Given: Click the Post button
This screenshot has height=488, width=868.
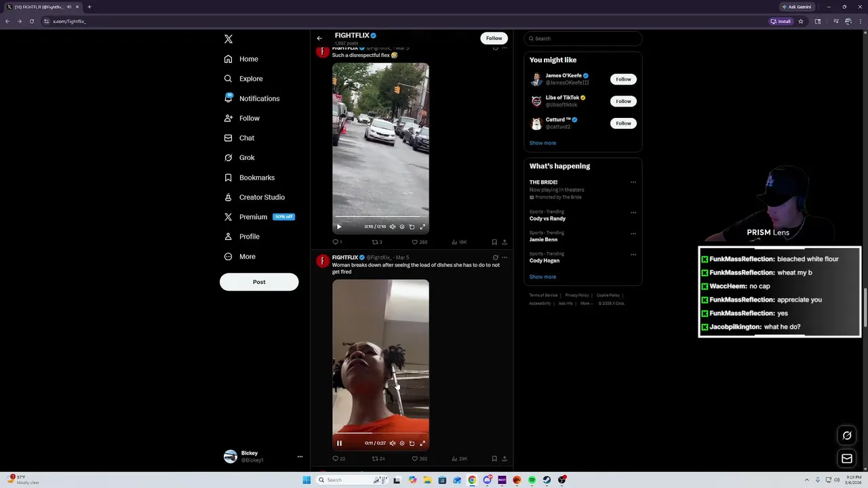Looking at the screenshot, I should pos(259,282).
